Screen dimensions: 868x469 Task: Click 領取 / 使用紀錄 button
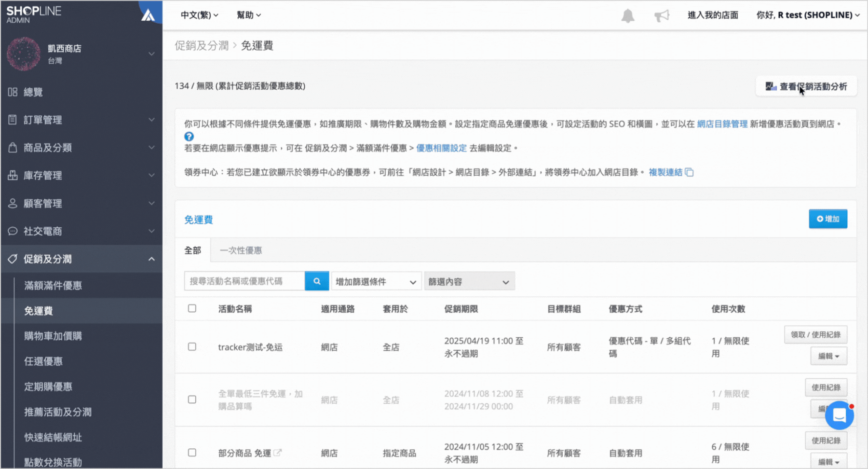[x=815, y=334]
